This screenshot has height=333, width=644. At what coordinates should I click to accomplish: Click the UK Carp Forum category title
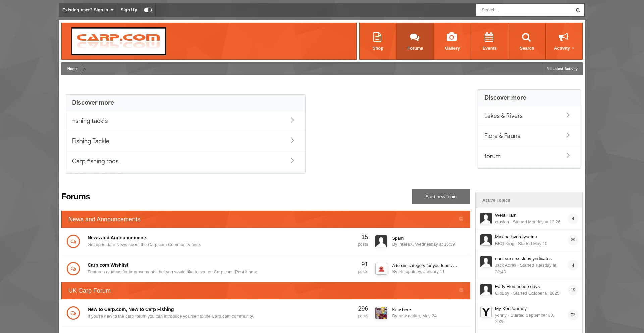tap(90, 291)
